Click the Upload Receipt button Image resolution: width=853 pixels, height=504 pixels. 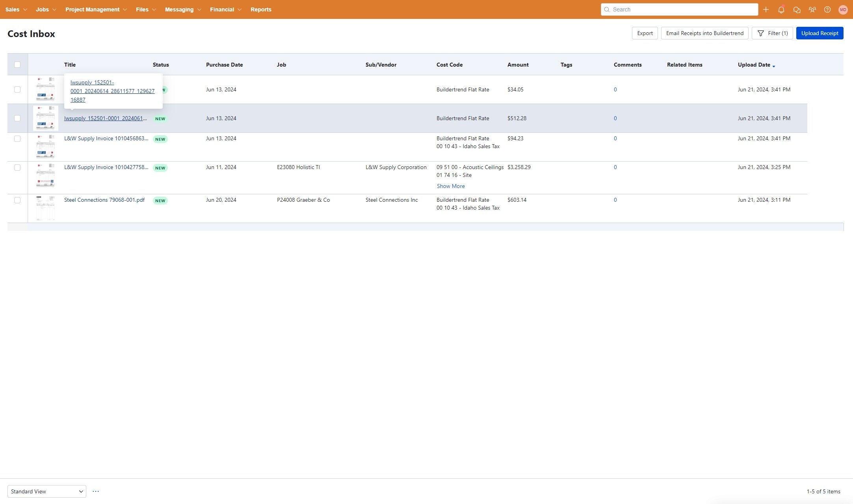point(820,33)
